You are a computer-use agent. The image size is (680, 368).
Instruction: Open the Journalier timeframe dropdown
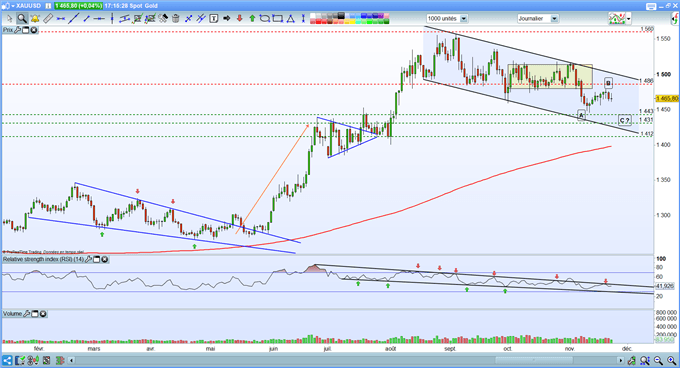point(554,19)
